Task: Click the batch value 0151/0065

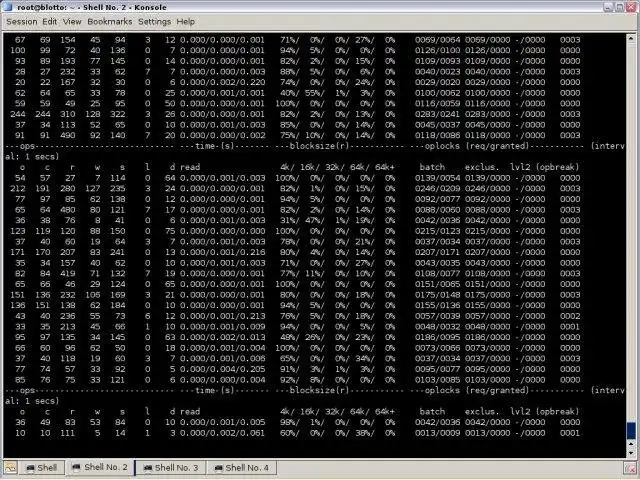Action: point(437,284)
